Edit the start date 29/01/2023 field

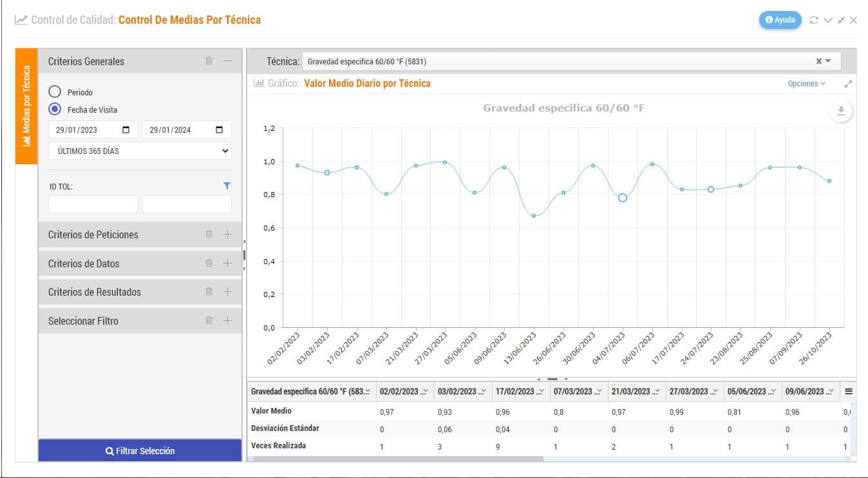coord(93,129)
